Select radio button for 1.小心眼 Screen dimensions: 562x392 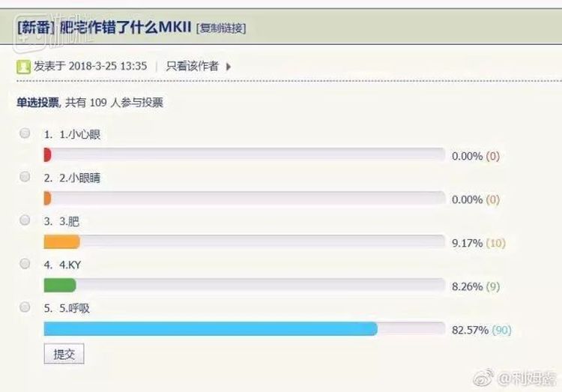25,133
